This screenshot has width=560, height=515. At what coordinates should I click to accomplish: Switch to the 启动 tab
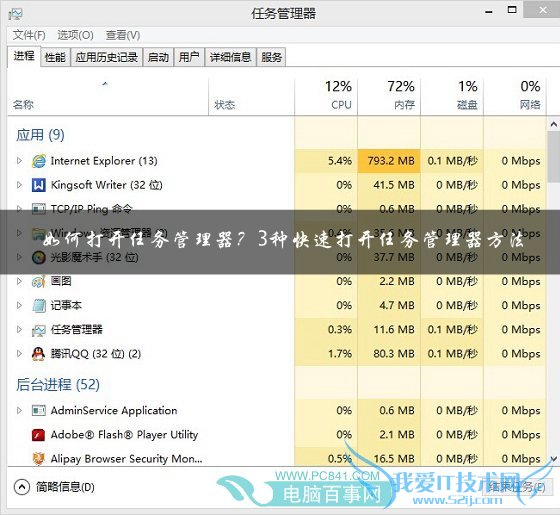[x=158, y=57]
